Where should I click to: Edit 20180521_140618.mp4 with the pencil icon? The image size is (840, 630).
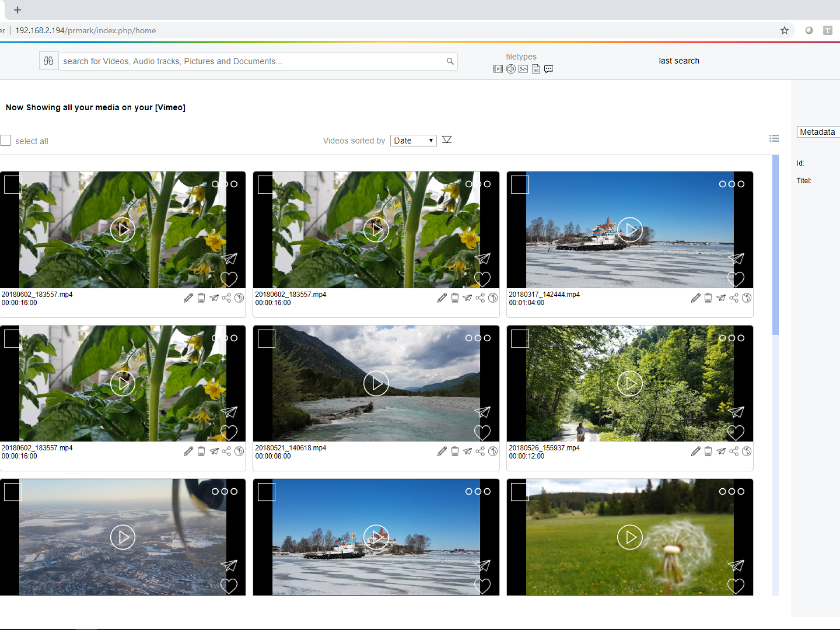442,451
